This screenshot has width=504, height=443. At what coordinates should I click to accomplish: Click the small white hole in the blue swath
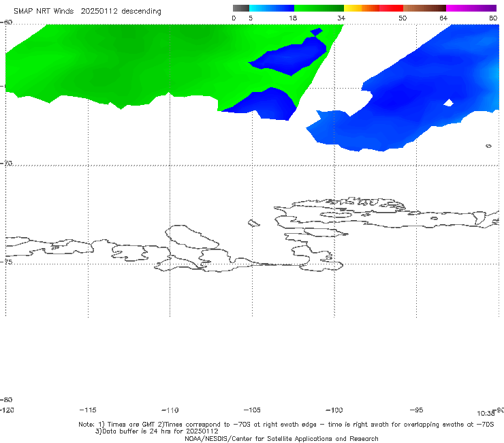pos(448,103)
